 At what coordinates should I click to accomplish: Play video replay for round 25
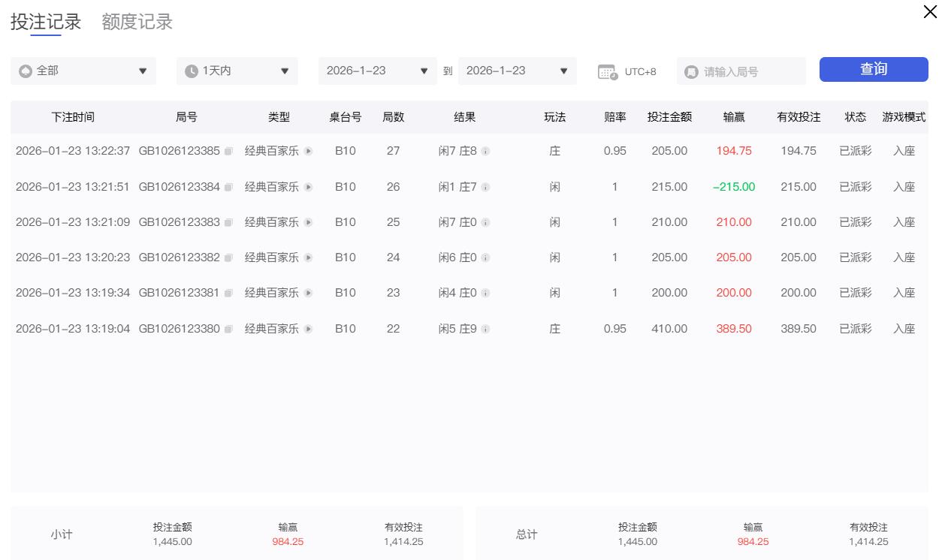pos(308,223)
